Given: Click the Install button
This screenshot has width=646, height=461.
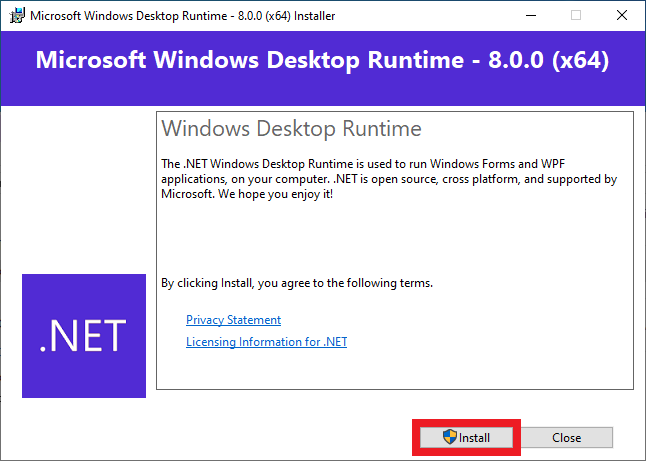Looking at the screenshot, I should point(466,438).
